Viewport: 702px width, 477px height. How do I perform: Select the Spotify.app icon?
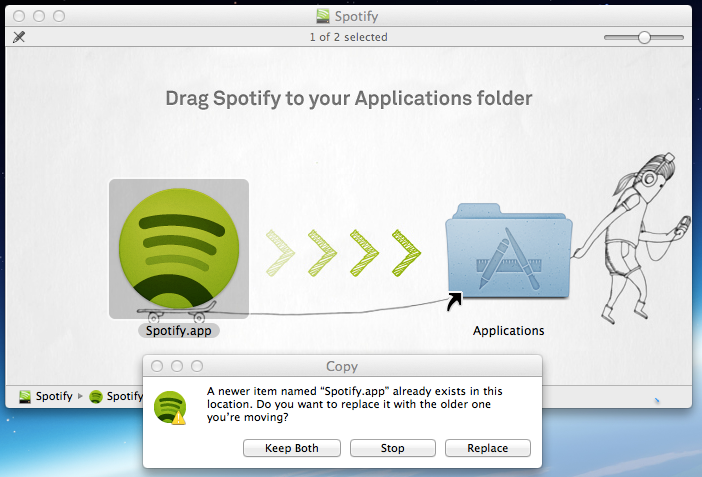click(179, 249)
